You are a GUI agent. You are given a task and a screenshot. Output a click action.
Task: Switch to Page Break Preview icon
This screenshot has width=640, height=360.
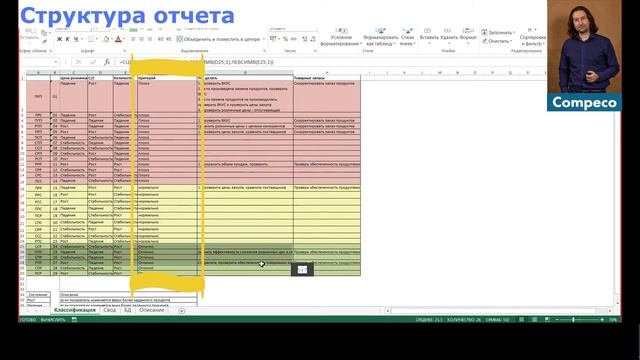(547, 320)
